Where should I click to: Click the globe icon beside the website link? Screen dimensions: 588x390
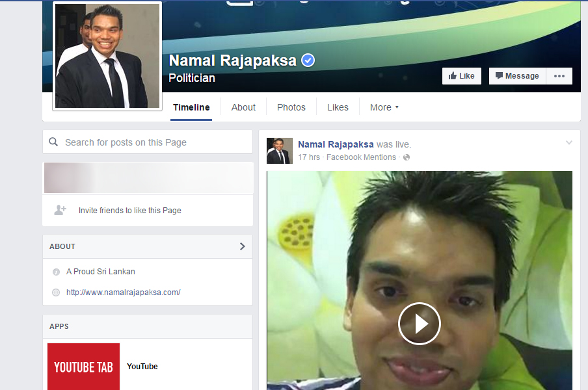pos(56,292)
